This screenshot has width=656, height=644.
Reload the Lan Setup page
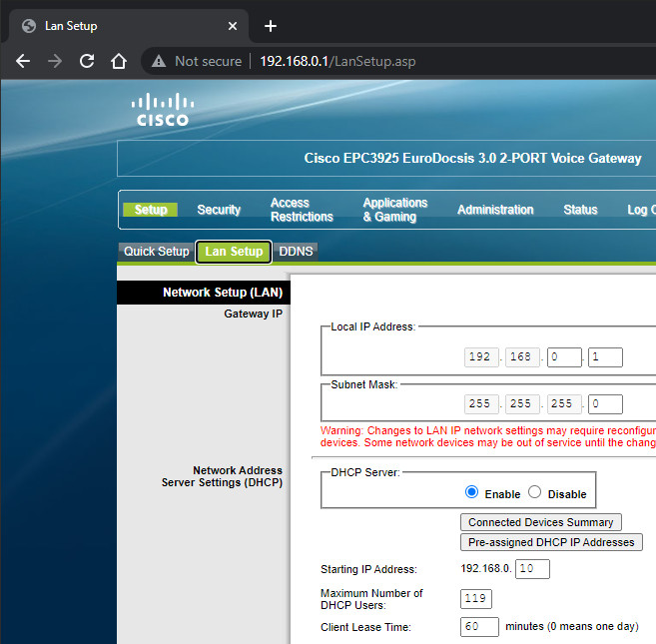87,61
